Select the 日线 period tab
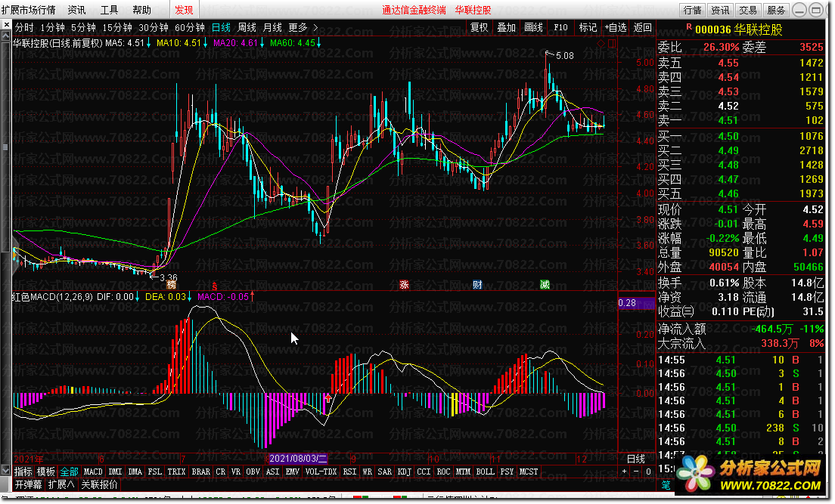This screenshot has height=504, width=835. click(221, 28)
